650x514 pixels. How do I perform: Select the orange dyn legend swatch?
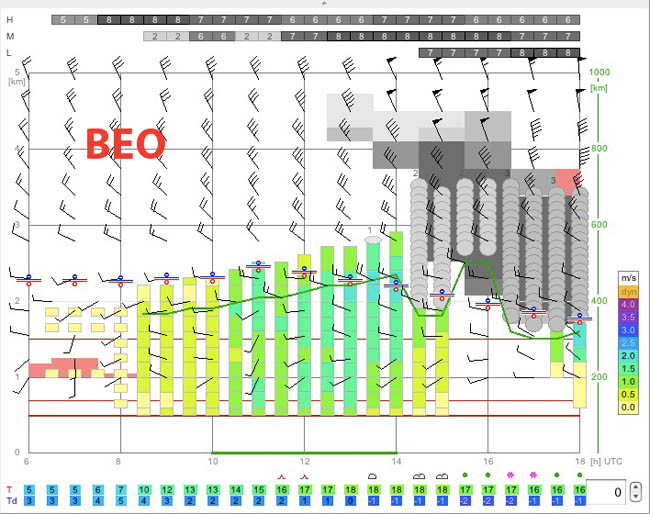628,292
